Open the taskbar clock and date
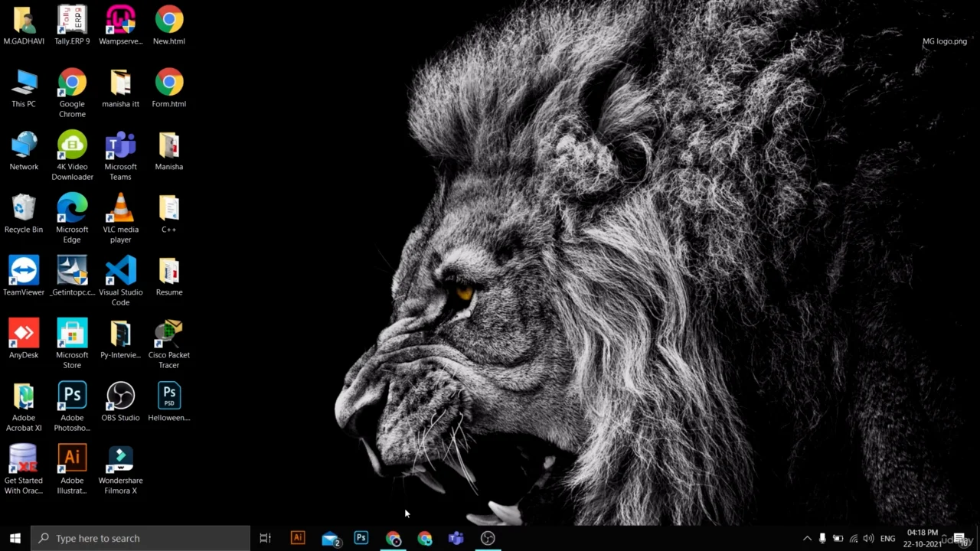The image size is (980, 551). coord(923,538)
